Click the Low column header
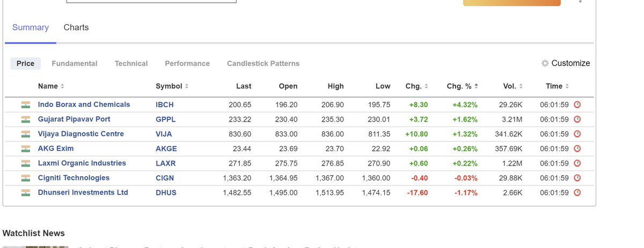 383,86
